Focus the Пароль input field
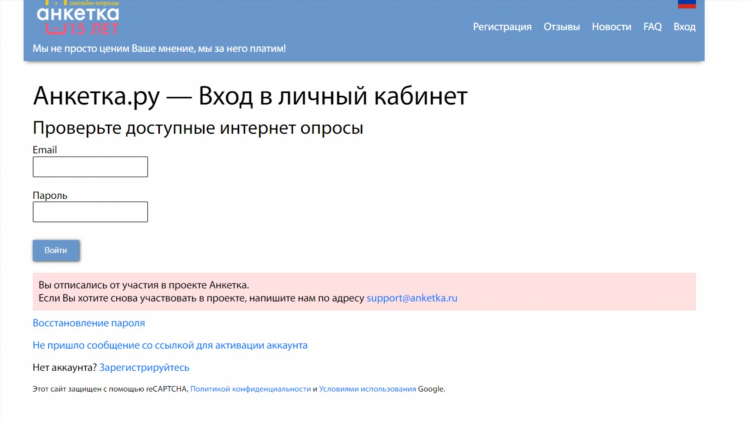The width and height of the screenshot is (750, 421). tap(90, 211)
